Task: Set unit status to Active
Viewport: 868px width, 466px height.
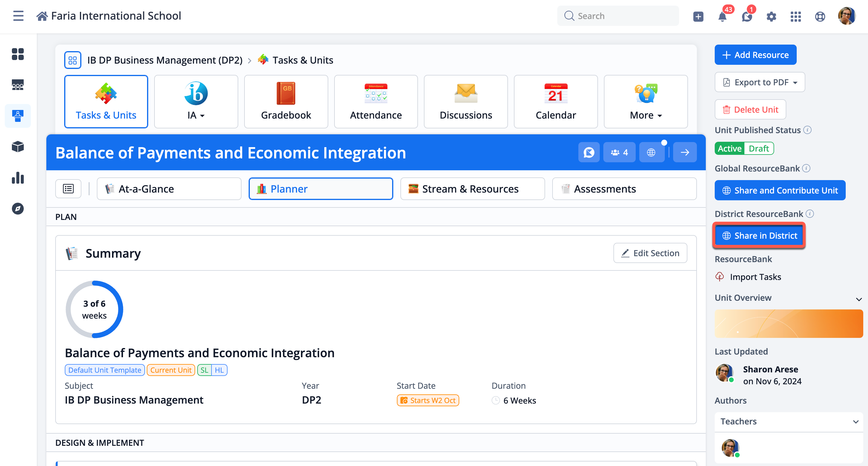Action: coord(730,148)
